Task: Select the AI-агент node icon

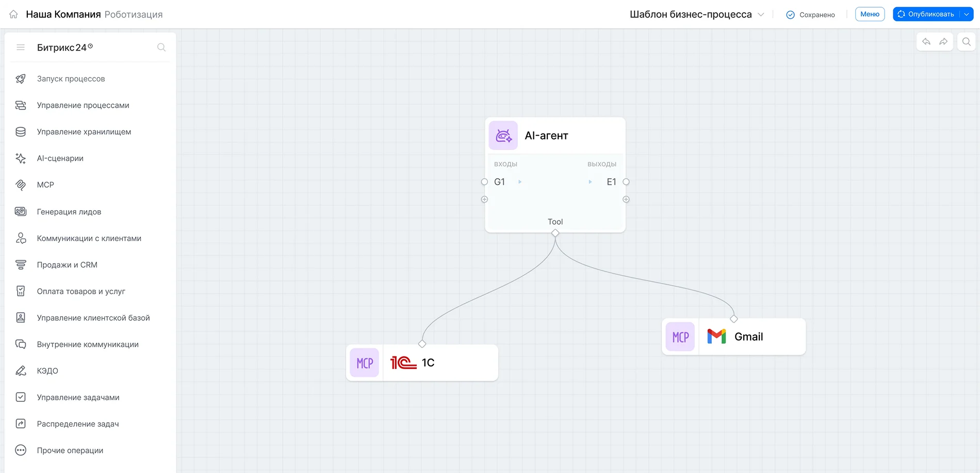Action: pos(503,136)
